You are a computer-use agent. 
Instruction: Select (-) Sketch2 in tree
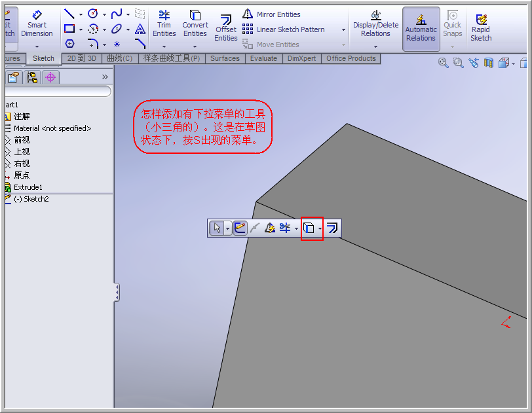point(31,199)
